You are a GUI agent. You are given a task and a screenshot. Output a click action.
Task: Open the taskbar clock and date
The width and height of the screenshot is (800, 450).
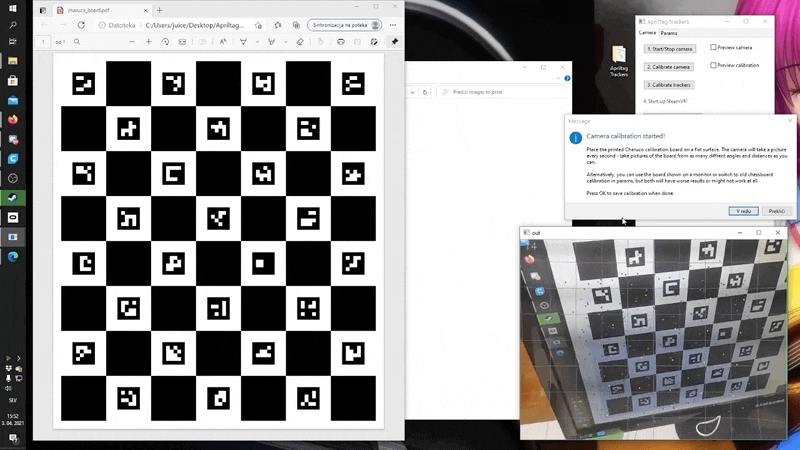point(13,419)
